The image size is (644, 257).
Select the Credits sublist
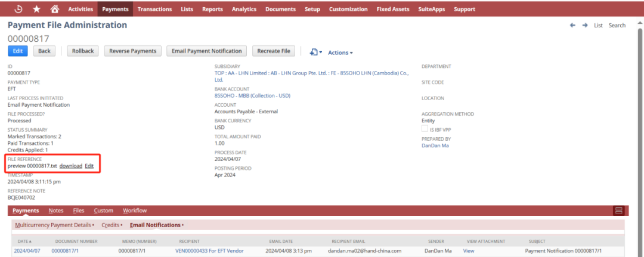tap(112, 225)
